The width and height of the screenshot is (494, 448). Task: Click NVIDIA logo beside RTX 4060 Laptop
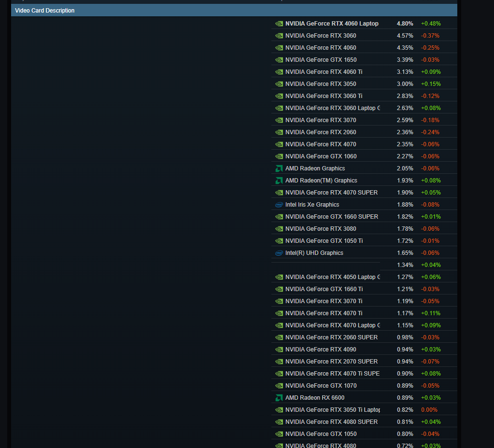pos(279,24)
